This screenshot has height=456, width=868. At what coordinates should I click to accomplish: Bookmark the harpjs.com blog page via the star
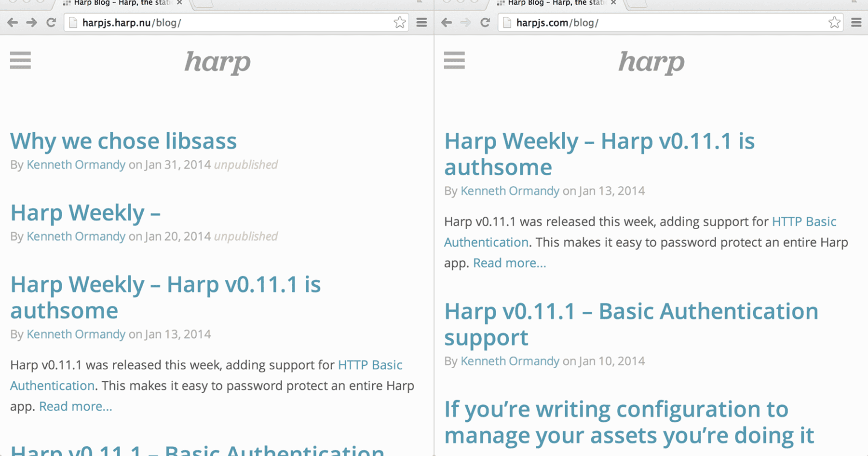834,22
